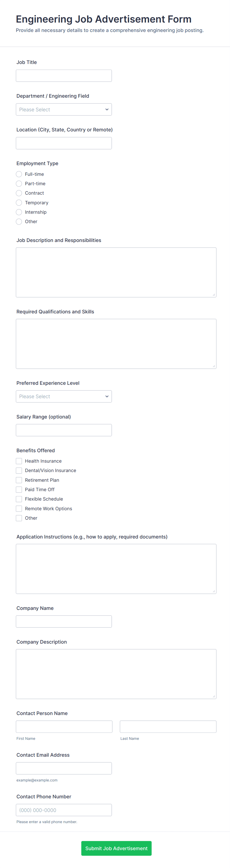The width and height of the screenshot is (230, 868).
Task: Click the Submit Job Advertisement button
Action: 116,848
